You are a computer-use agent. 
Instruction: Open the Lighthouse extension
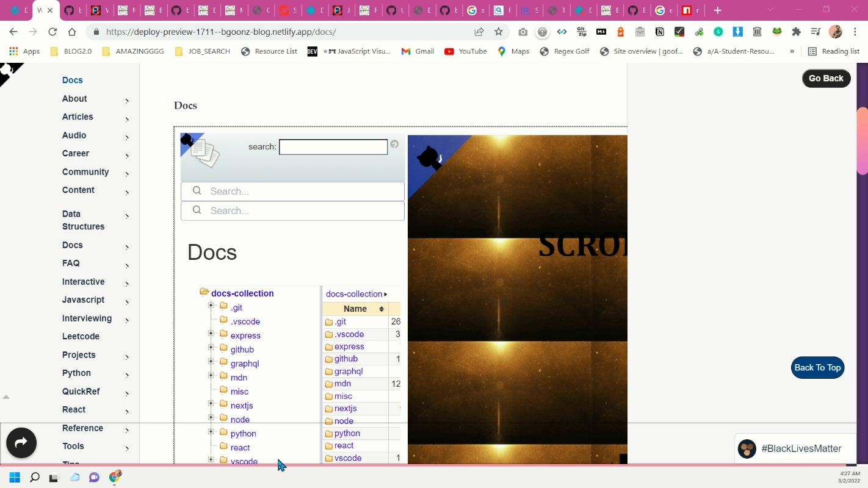(621, 32)
